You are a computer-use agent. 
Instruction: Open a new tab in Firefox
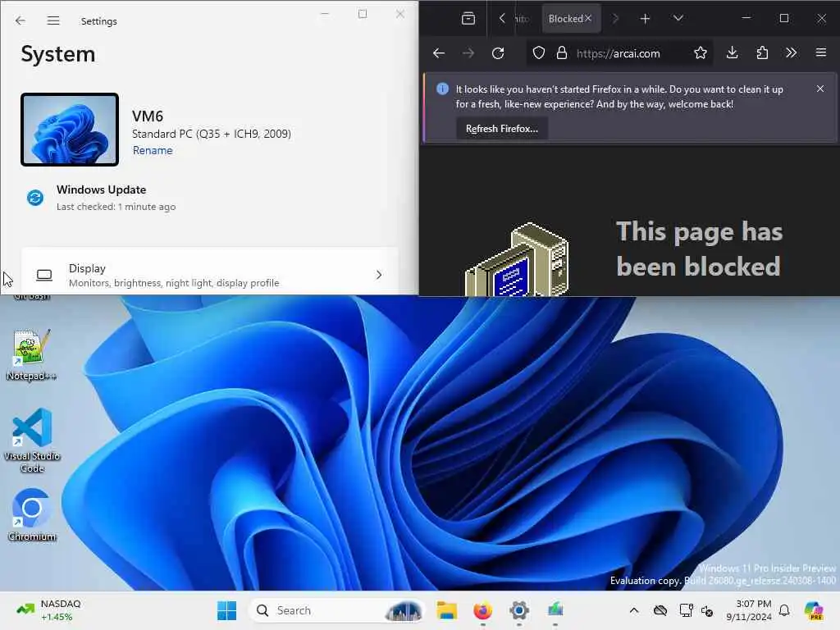[645, 19]
